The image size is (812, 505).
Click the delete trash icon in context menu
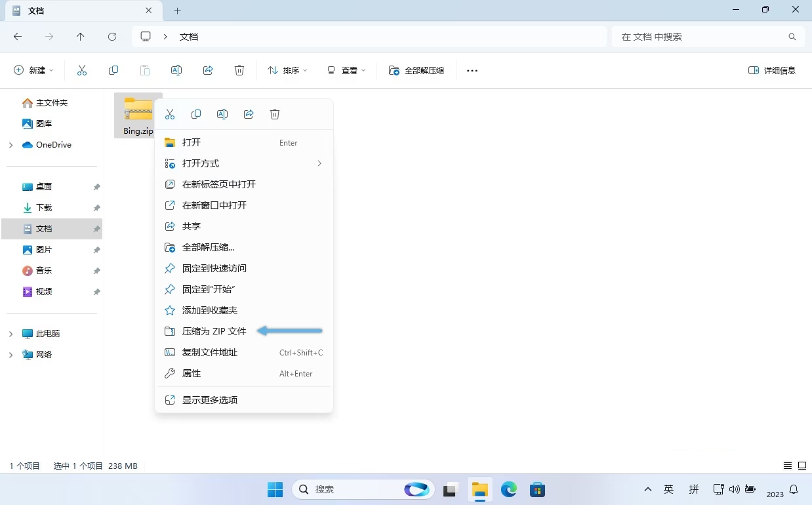coord(275,114)
